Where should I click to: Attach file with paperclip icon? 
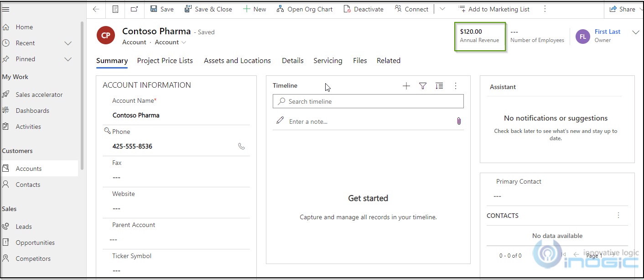coord(459,121)
